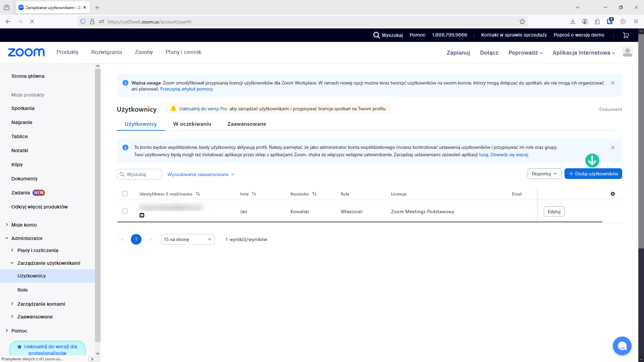Collapse the Administrator section
644x362 pixels.
click(7, 238)
